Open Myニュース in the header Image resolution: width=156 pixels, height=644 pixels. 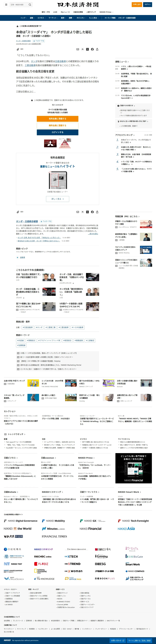click(x=65, y=12)
